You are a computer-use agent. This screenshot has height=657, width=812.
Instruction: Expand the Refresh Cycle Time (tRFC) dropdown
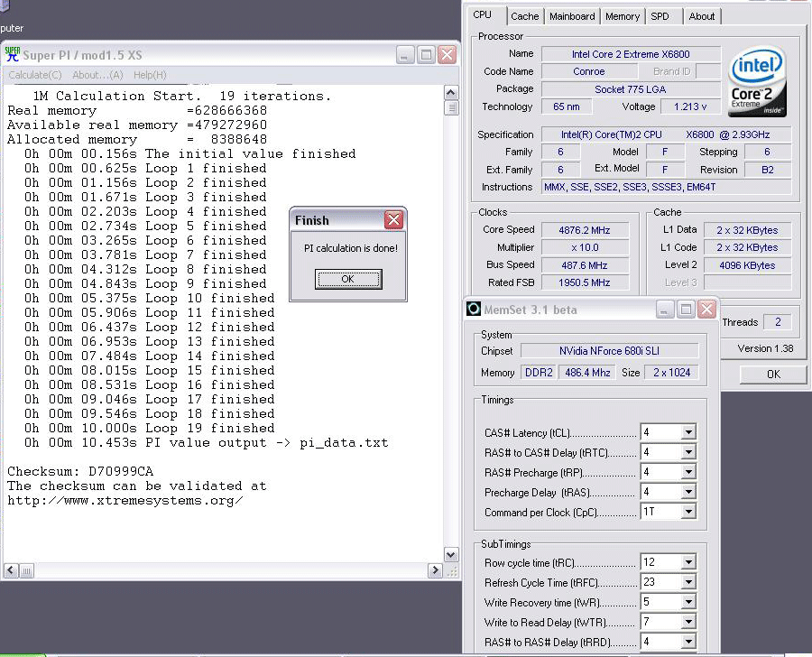pos(688,582)
